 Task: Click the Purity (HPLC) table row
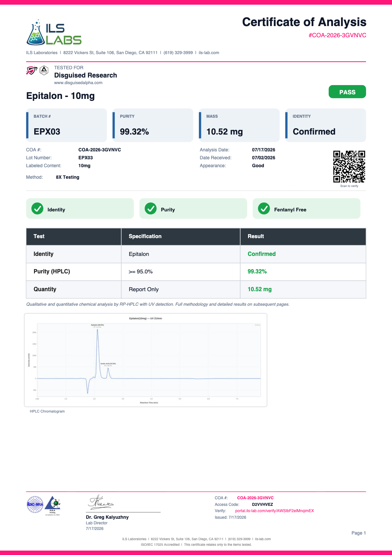tap(196, 272)
